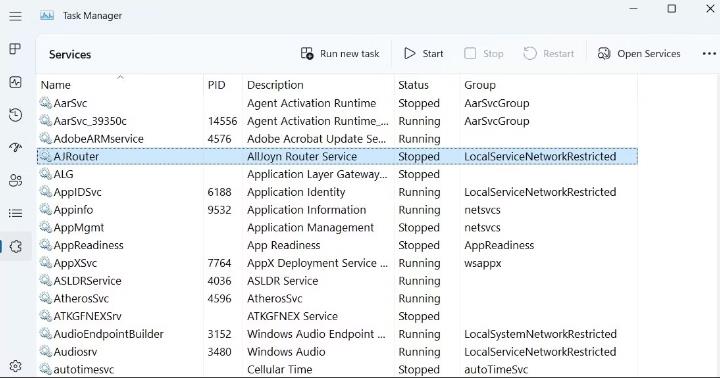Click the gear icon beside AarSvc
Viewport: 720px width, 379px height.
tap(45, 103)
